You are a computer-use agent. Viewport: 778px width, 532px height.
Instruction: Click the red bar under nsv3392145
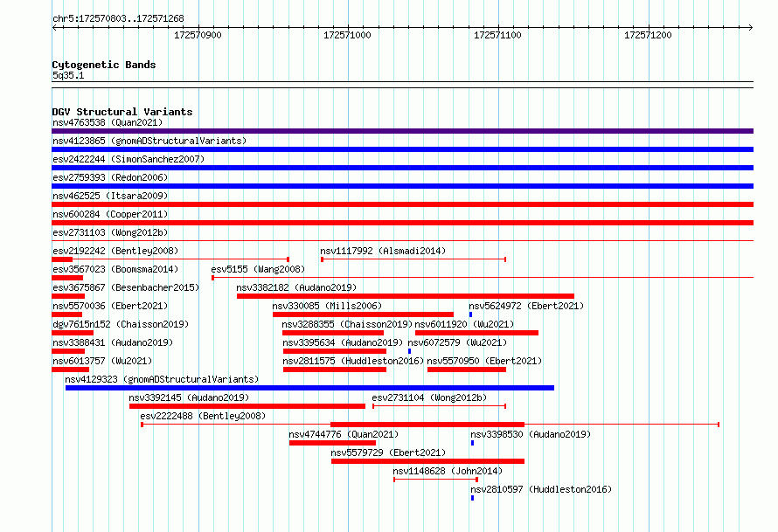click(x=247, y=406)
